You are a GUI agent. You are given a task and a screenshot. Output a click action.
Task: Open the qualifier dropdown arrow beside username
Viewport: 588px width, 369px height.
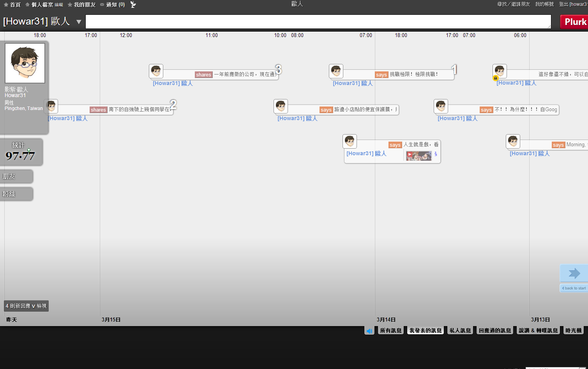tap(79, 22)
